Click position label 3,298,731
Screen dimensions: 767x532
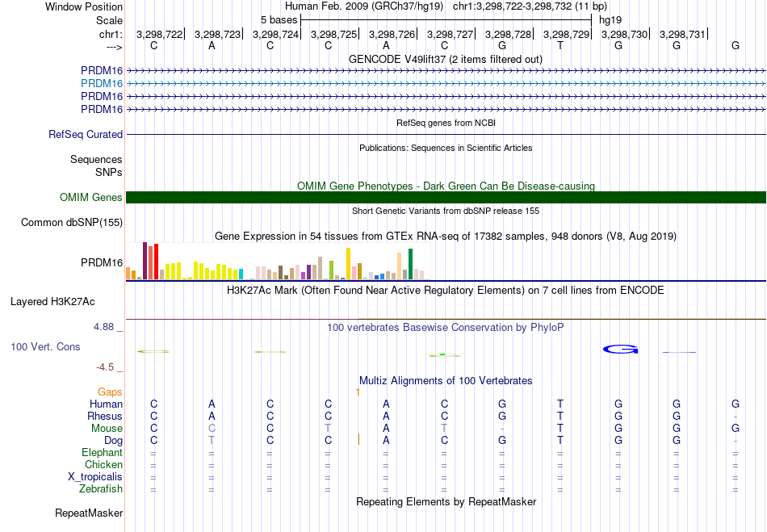click(682, 34)
